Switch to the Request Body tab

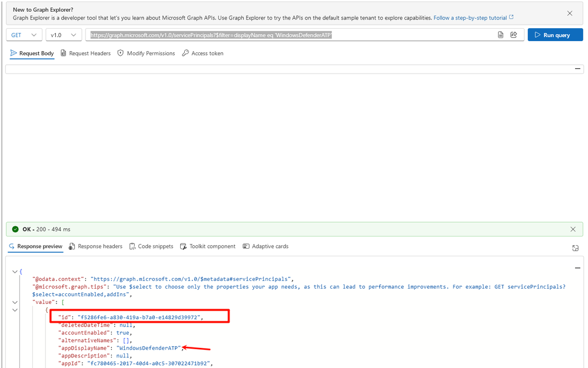point(32,53)
